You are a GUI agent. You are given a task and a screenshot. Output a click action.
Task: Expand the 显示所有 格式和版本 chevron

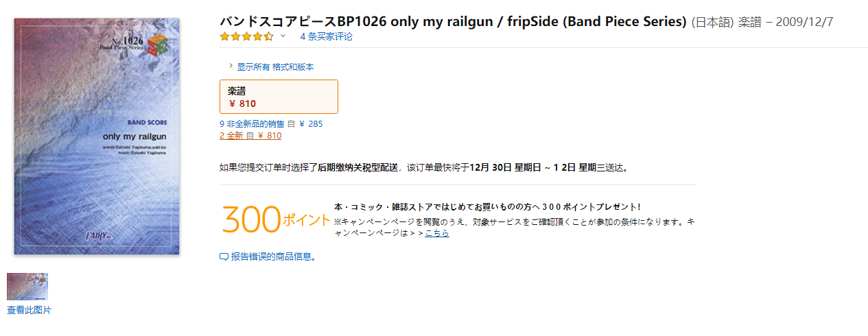coord(231,67)
